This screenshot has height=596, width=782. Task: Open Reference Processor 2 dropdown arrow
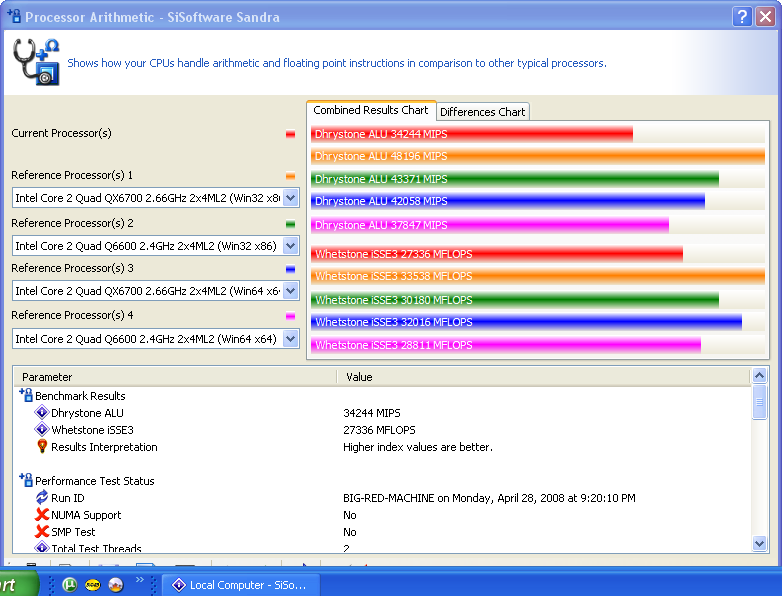[291, 245]
